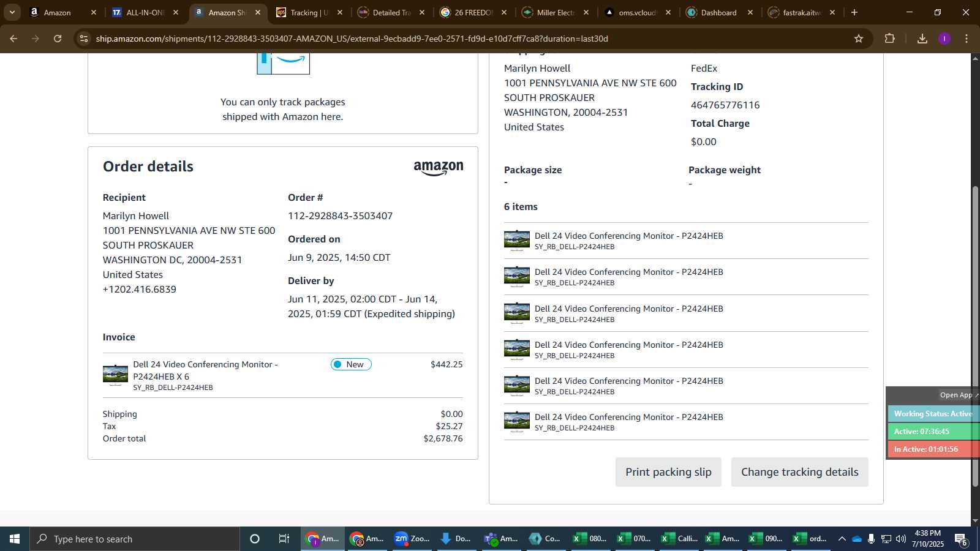Select recipient phone +1202.416.6839
Image resolution: width=980 pixels, height=551 pixels.
140,289
